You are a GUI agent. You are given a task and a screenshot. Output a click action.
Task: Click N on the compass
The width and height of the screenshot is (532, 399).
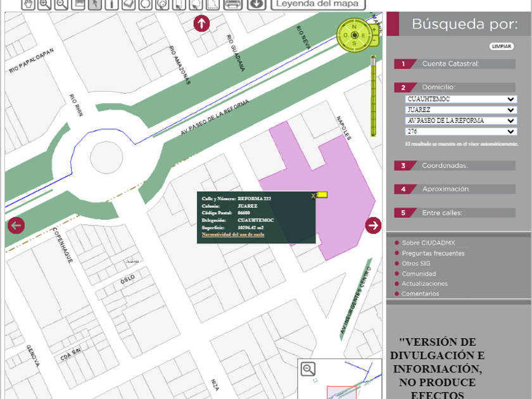tap(354, 27)
